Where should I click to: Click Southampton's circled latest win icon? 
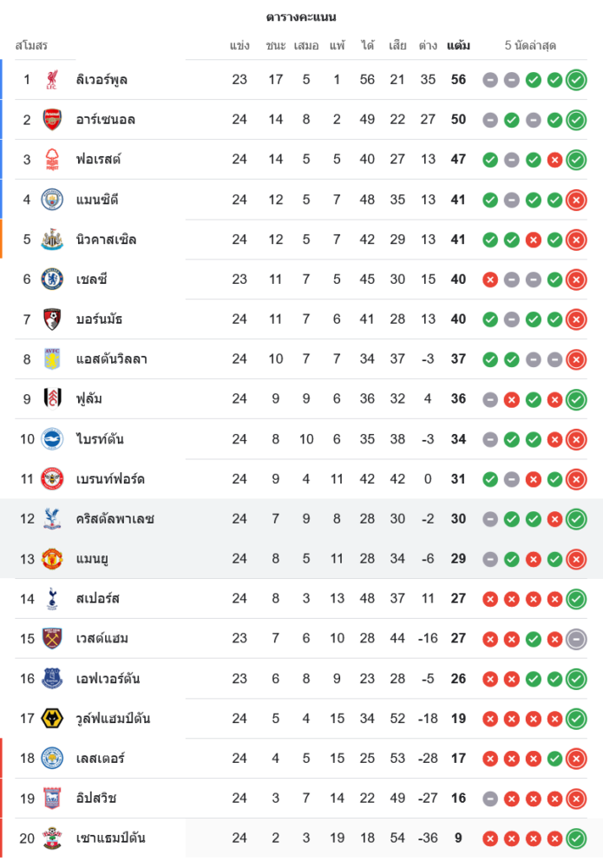click(x=576, y=838)
